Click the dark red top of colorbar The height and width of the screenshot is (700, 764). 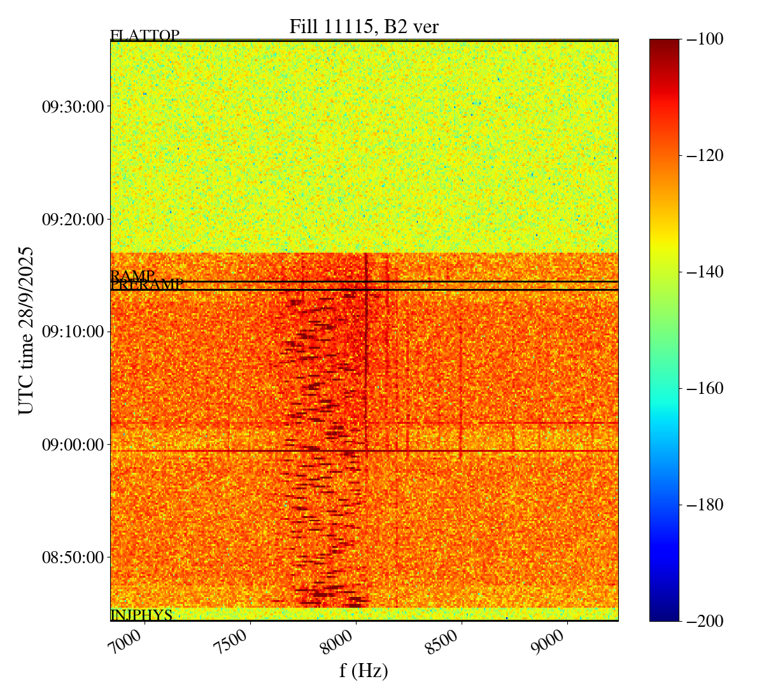click(664, 43)
